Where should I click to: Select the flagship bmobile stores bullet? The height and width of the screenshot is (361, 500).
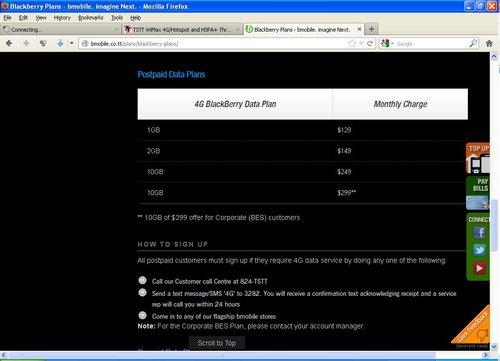click(x=142, y=315)
